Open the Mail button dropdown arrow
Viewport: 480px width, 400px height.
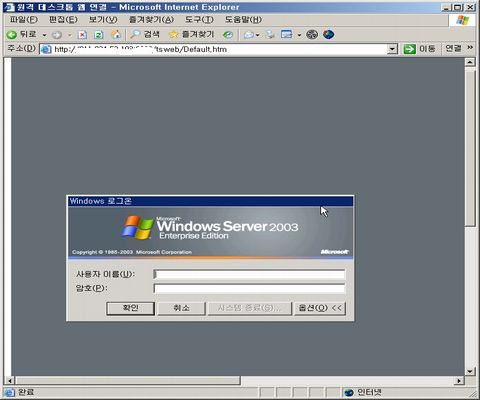pyautogui.click(x=258, y=35)
